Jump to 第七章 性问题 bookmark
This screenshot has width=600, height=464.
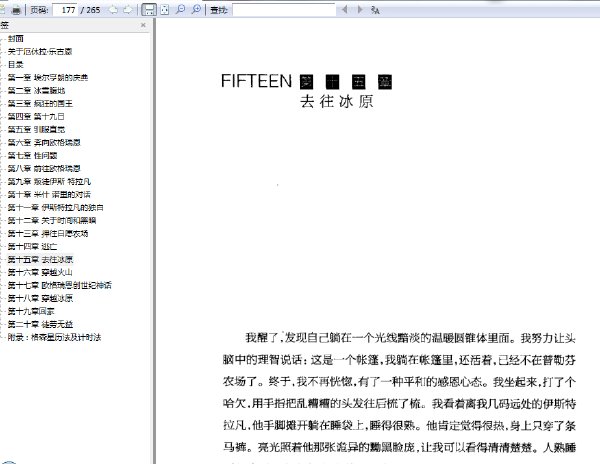click(33, 156)
